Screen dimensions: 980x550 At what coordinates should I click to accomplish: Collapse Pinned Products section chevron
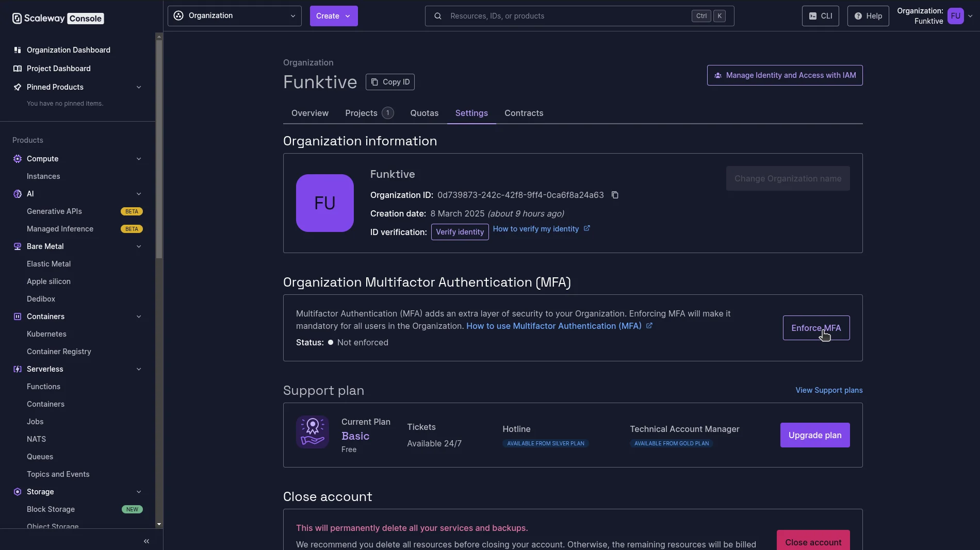(x=139, y=87)
